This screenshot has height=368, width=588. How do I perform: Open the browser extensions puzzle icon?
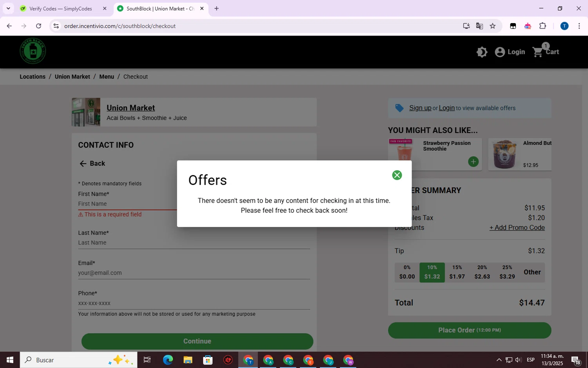pyautogui.click(x=543, y=26)
